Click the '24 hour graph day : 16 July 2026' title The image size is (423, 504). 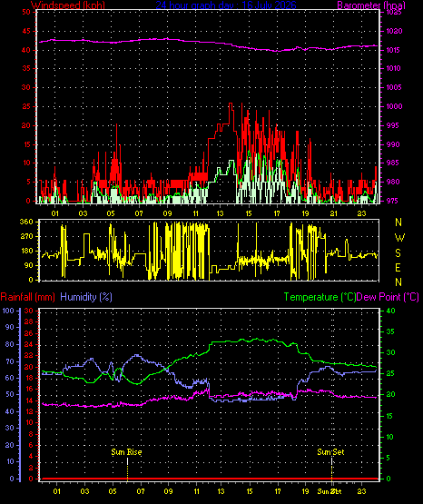pyautogui.click(x=226, y=5)
